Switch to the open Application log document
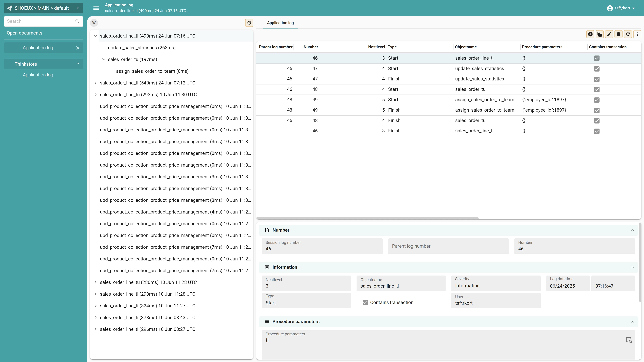 coord(38,48)
